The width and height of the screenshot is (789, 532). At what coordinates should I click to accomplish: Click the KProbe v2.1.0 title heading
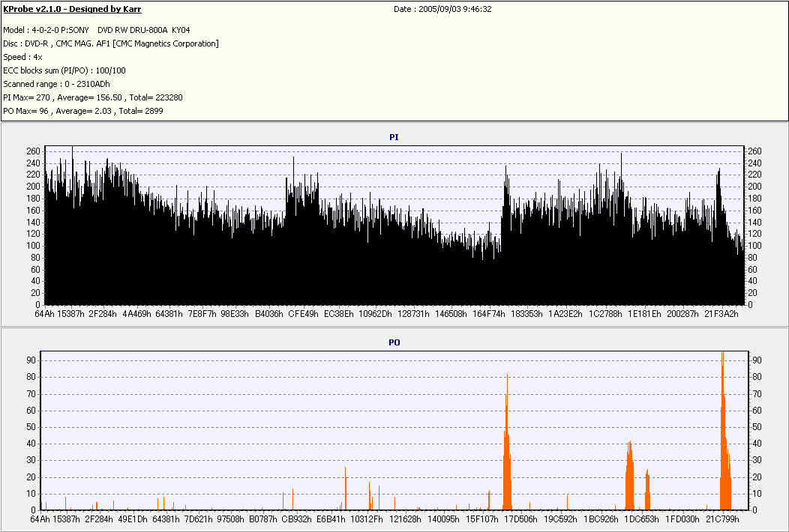[72, 9]
